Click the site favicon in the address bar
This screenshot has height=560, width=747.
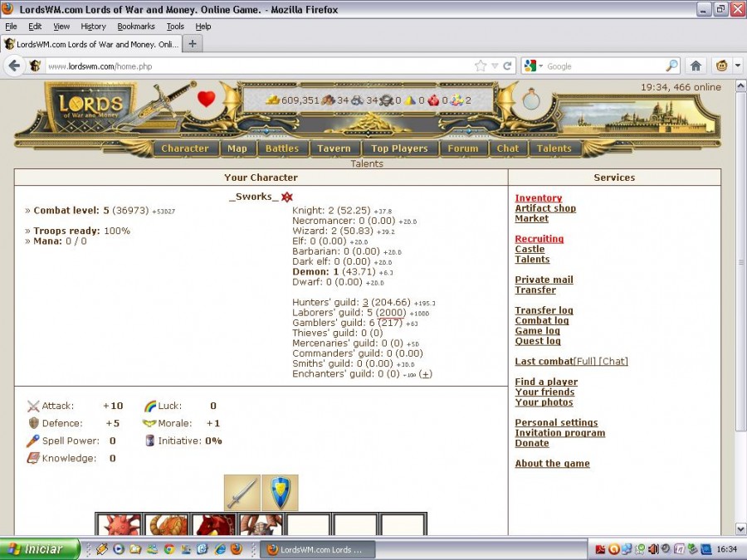click(35, 66)
